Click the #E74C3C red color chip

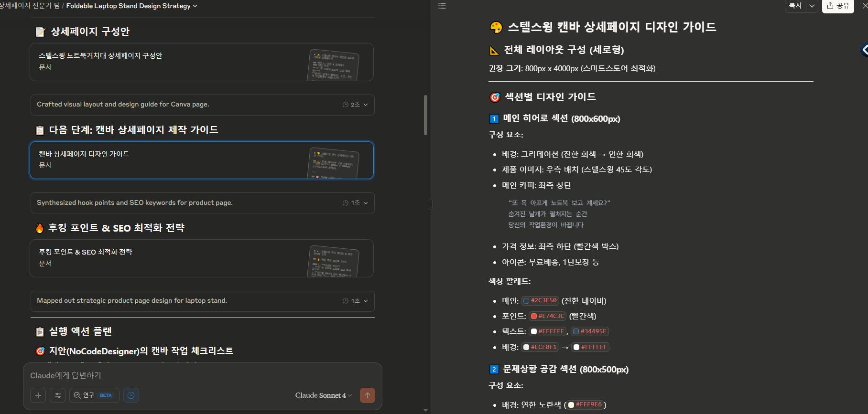(547, 316)
